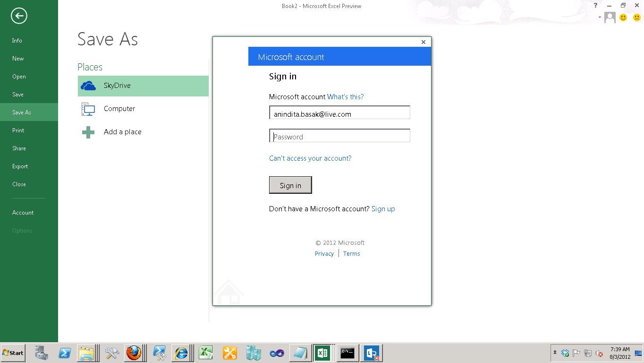This screenshot has height=363, width=644.
Task: Open the Account tab
Action: (x=29, y=213)
